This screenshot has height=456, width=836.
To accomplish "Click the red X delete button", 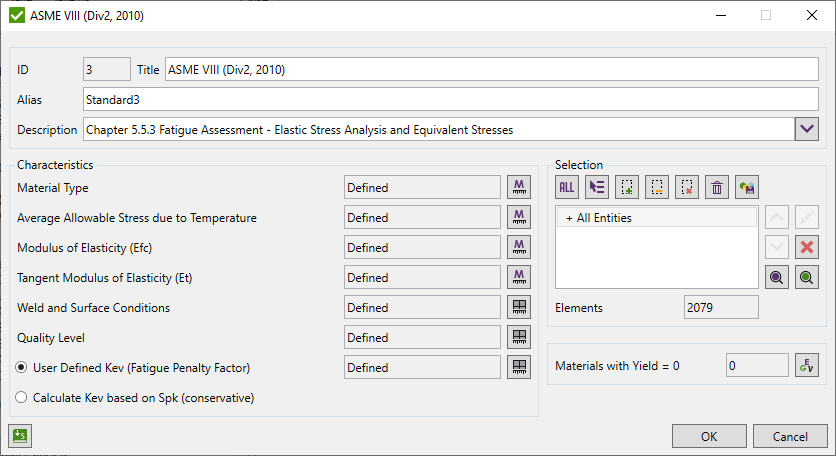I will click(x=807, y=247).
